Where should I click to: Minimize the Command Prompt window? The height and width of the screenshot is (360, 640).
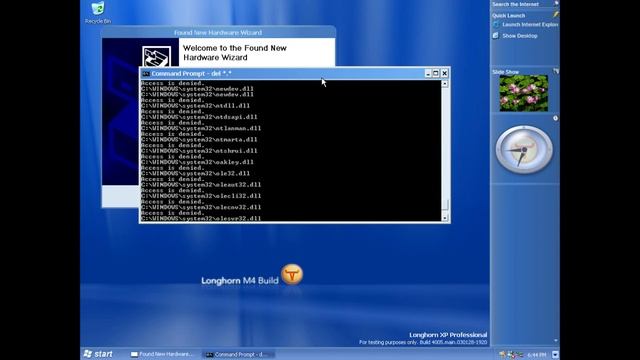(428, 73)
